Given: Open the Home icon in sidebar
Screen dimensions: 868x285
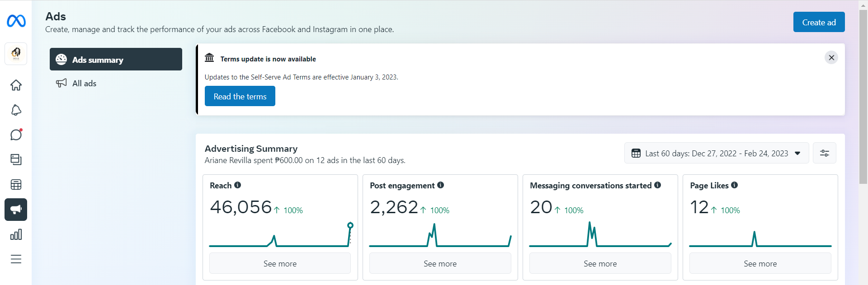Looking at the screenshot, I should (x=16, y=85).
